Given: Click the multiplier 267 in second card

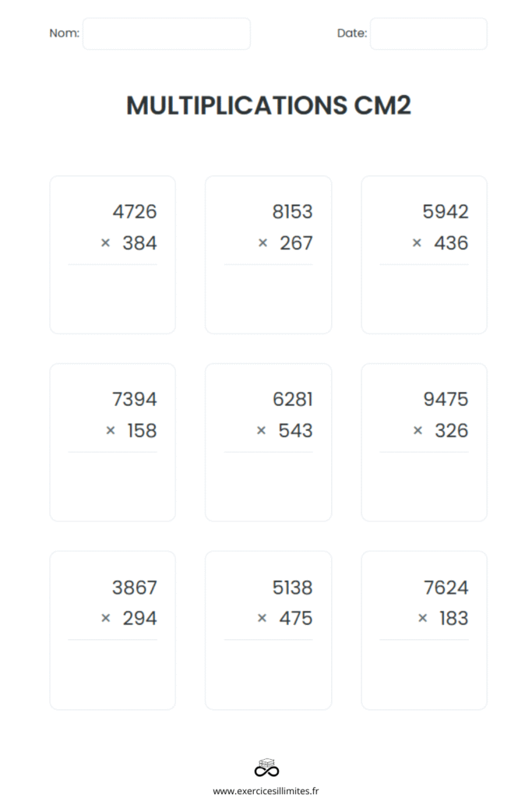Looking at the screenshot, I should click(296, 243).
